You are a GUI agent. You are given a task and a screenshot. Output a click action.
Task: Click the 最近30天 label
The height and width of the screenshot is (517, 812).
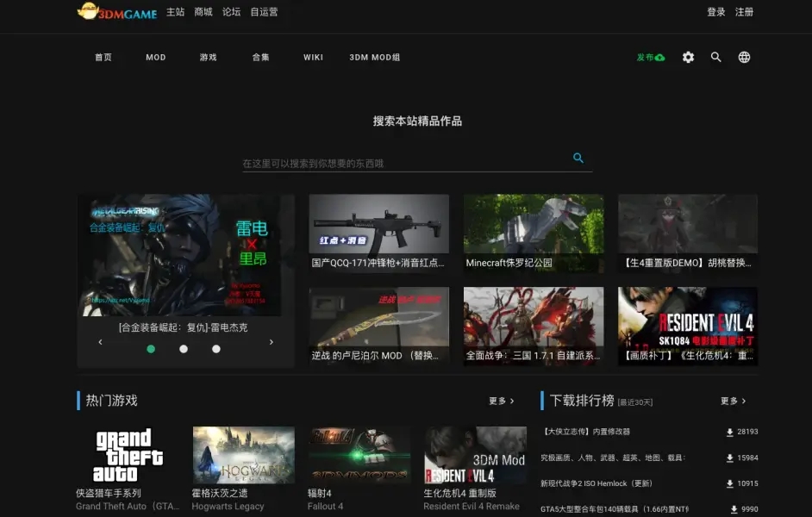pyautogui.click(x=635, y=402)
